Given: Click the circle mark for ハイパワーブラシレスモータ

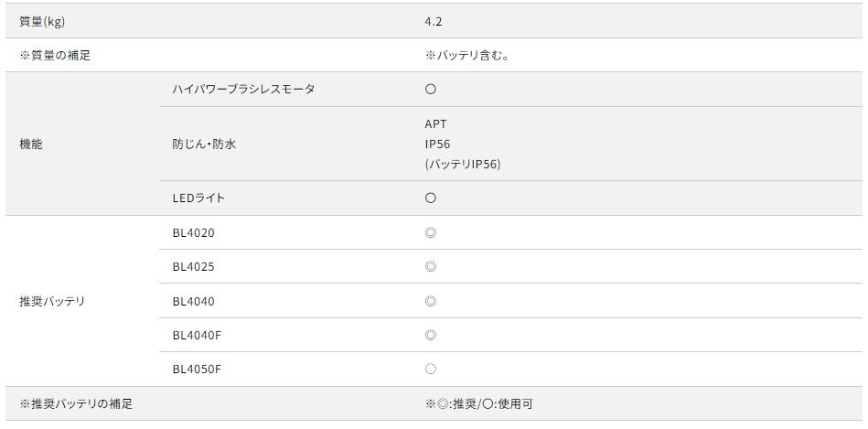Looking at the screenshot, I should 431,90.
